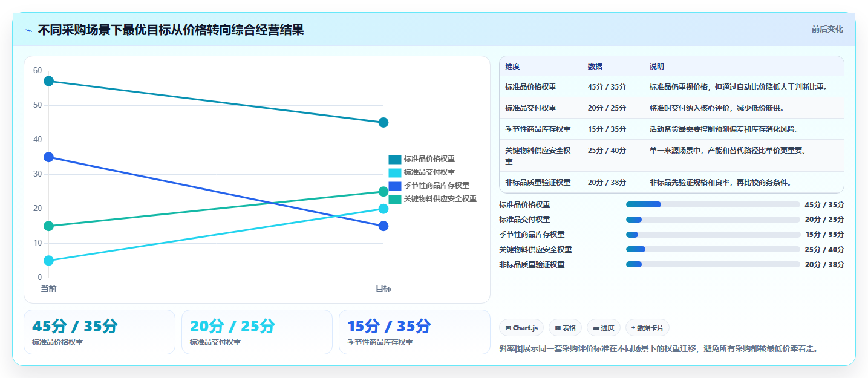868x378 pixels.
Task: Click the 说明 column header
Action: [x=656, y=67]
